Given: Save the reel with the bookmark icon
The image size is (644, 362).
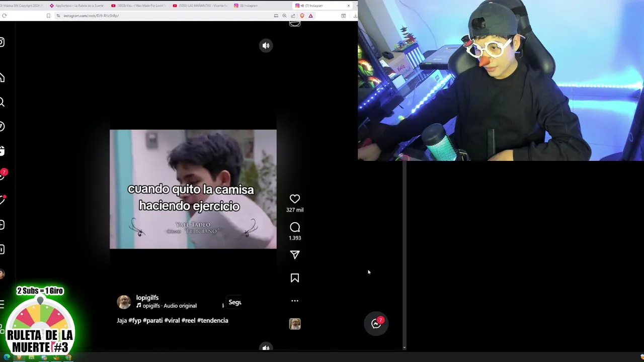Looking at the screenshot, I should click(x=295, y=278).
